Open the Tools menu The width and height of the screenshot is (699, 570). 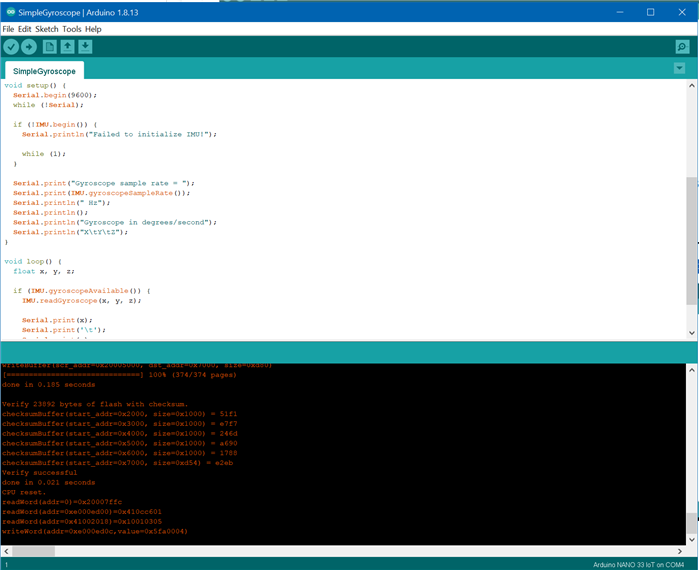point(72,29)
